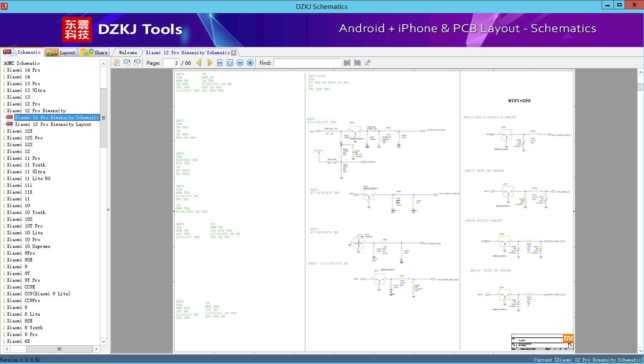
Task: Expand the Xiaomi 11 Youth folder
Action: pyautogui.click(x=26, y=165)
